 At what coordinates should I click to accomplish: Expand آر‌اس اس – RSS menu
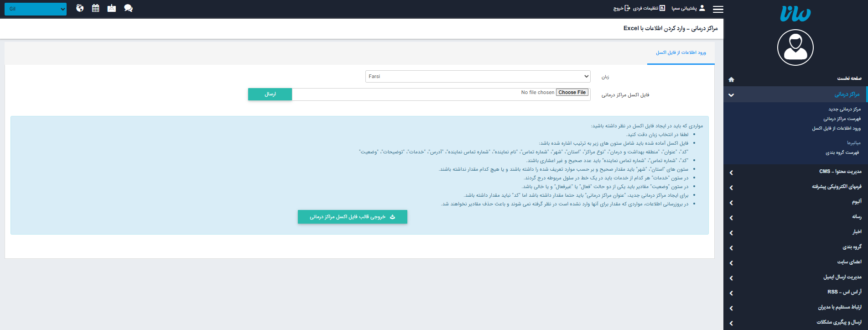(x=795, y=292)
